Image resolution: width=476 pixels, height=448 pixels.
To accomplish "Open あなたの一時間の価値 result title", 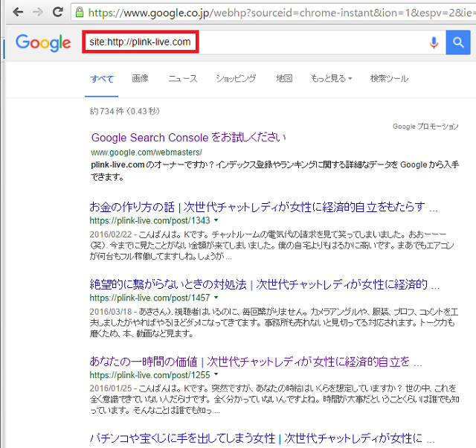I will [x=256, y=362].
